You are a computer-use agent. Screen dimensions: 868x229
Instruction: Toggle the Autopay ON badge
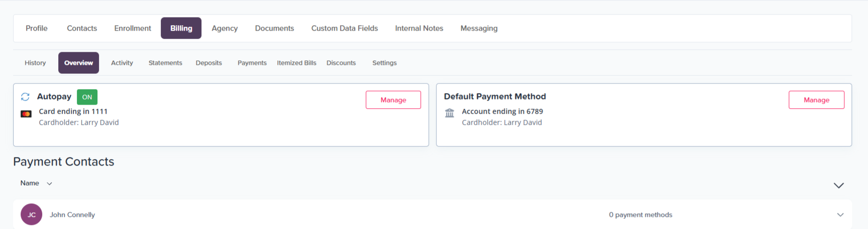pos(87,97)
